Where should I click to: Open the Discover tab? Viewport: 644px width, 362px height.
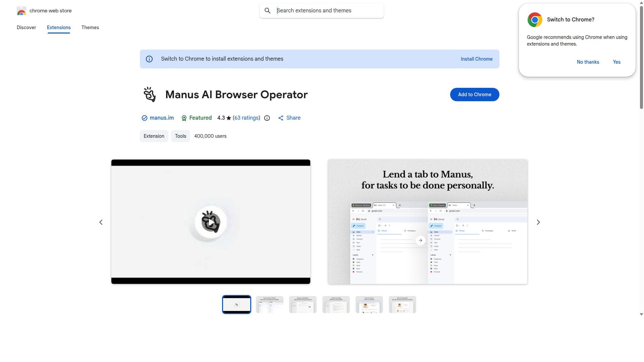point(26,27)
